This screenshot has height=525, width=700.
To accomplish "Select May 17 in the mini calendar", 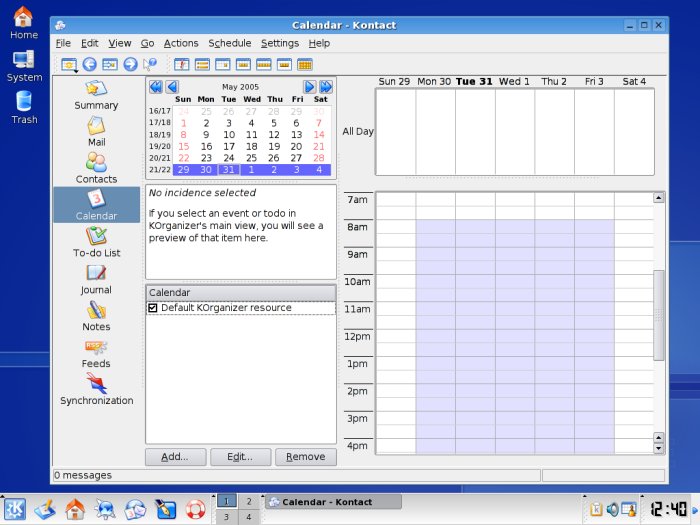I will [229, 146].
